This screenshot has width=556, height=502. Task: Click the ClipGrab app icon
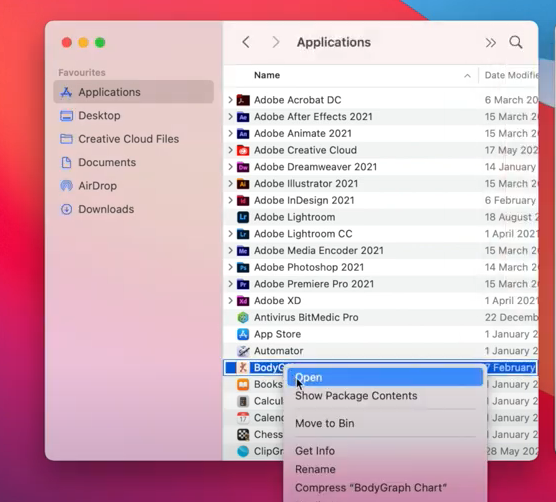(x=243, y=451)
